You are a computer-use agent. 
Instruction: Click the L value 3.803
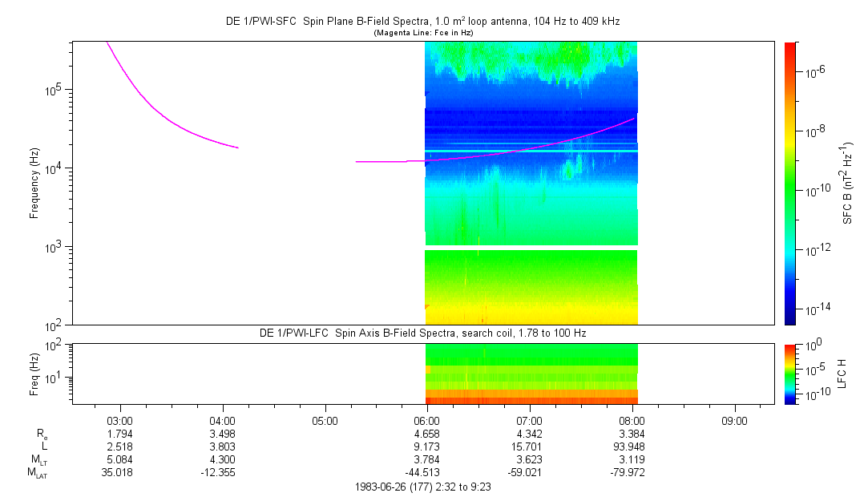(x=223, y=446)
